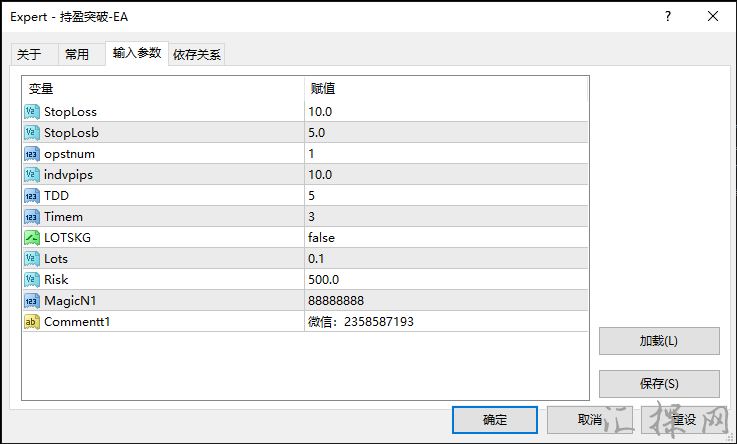The width and height of the screenshot is (737, 444).
Task: Confirm with the 确定 button
Action: tap(495, 419)
